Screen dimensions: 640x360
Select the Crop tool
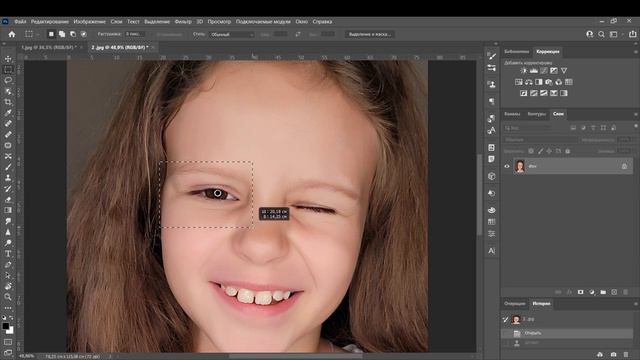(x=8, y=102)
